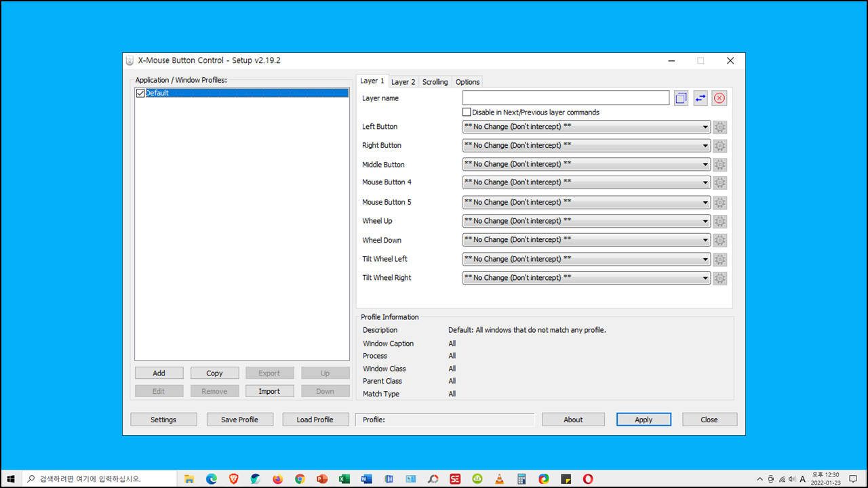
Task: Expand the Tilt Wheel Left action dropdown
Action: point(586,259)
